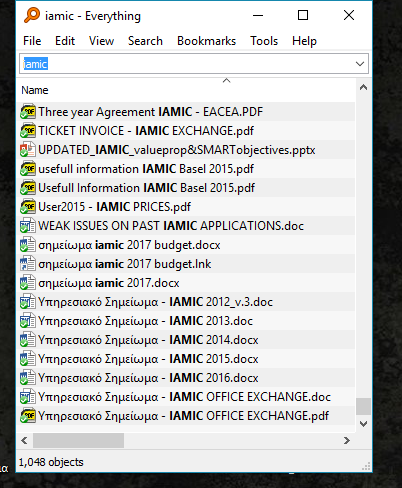
Task: Click PDF icon of lowercase usefull information file
Action: [28, 169]
